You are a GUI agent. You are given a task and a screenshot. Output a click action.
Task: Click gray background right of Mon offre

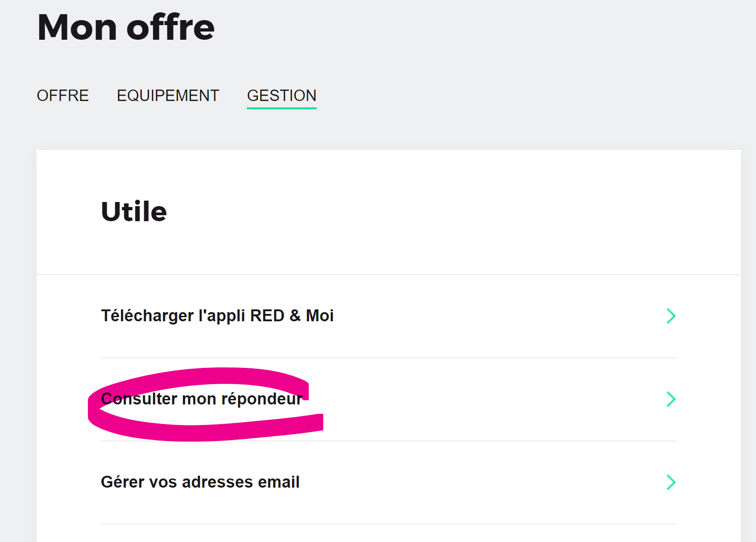[457, 27]
